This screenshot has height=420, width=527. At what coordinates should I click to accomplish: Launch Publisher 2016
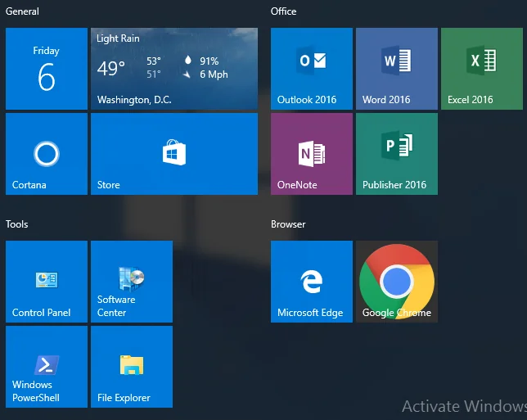pyautogui.click(x=397, y=154)
